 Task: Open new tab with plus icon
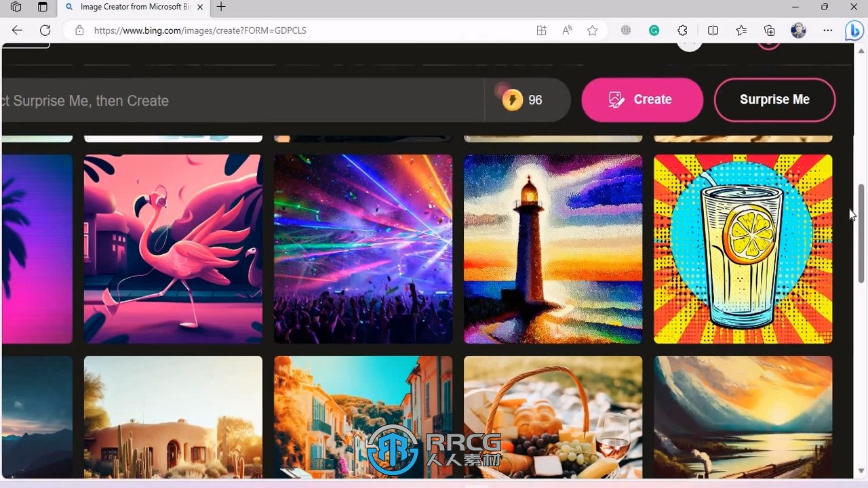pyautogui.click(x=221, y=7)
